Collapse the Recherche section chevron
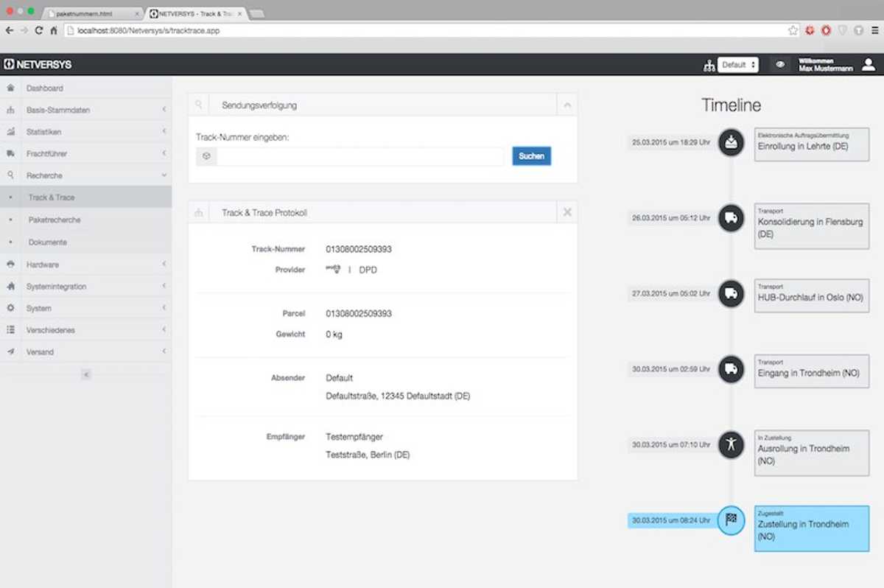The height and width of the screenshot is (588, 884). point(164,175)
